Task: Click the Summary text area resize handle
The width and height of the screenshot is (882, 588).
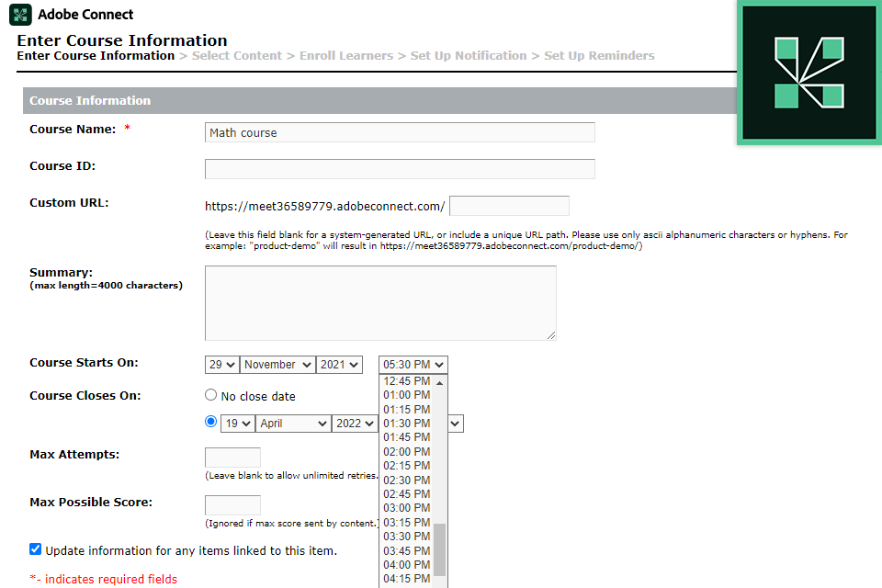Action: (x=551, y=335)
